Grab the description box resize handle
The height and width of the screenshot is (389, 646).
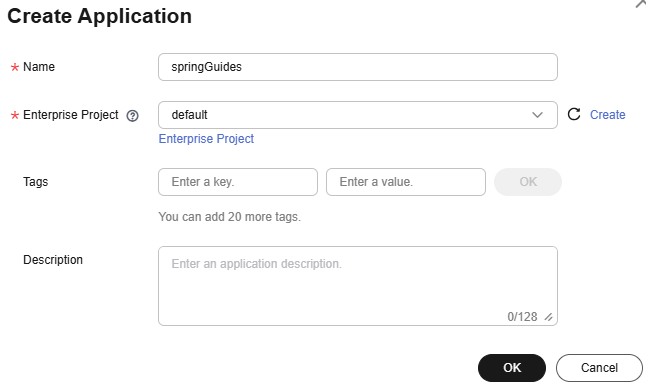click(548, 317)
